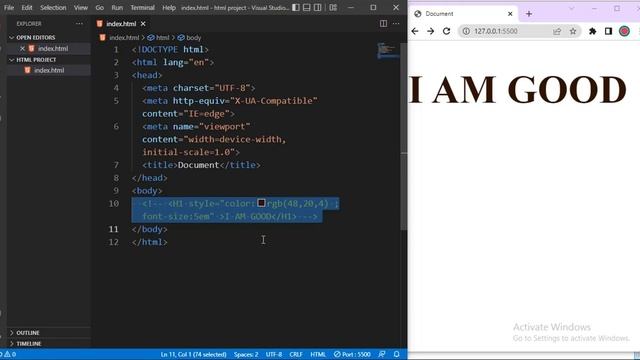Change indentation via Spaces: 2
The width and height of the screenshot is (640, 360).
point(246,354)
